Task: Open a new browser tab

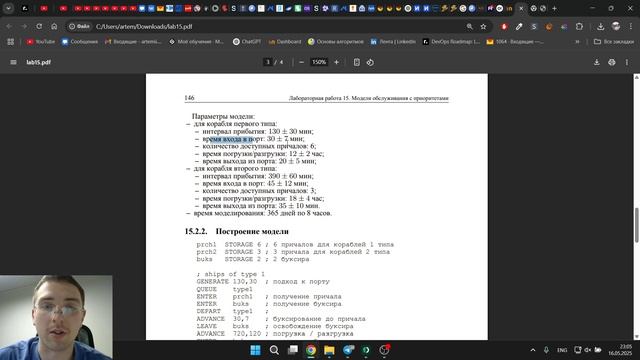Action: (x=554, y=8)
